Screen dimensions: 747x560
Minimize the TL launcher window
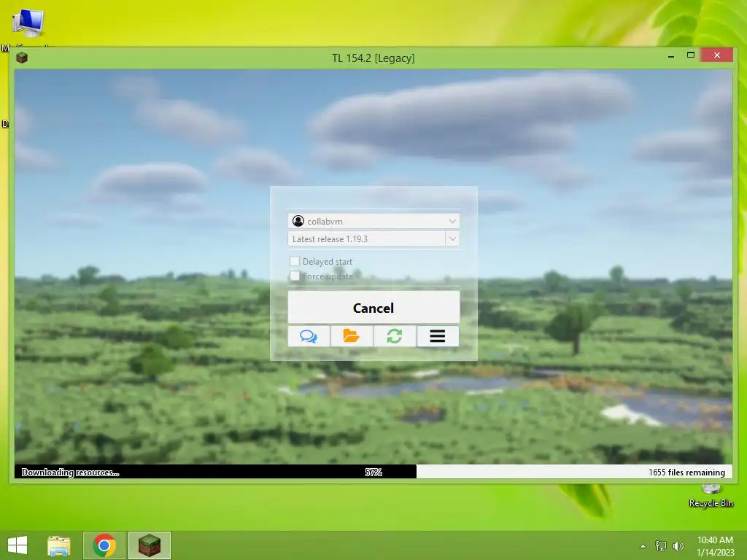(671, 55)
